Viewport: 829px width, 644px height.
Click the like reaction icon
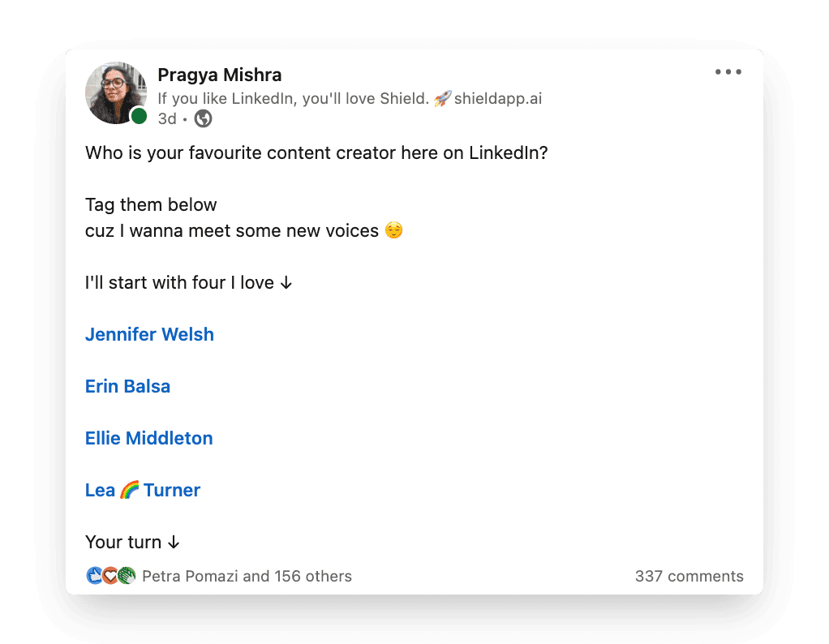tap(94, 575)
